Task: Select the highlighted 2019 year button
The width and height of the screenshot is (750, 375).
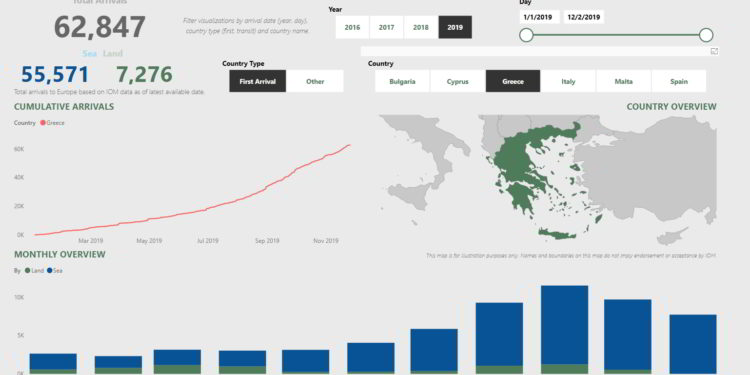Action: pos(455,27)
